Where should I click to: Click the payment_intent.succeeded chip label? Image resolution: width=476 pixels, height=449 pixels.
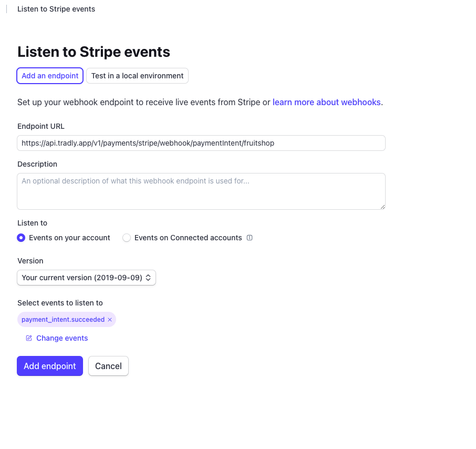pos(63,320)
